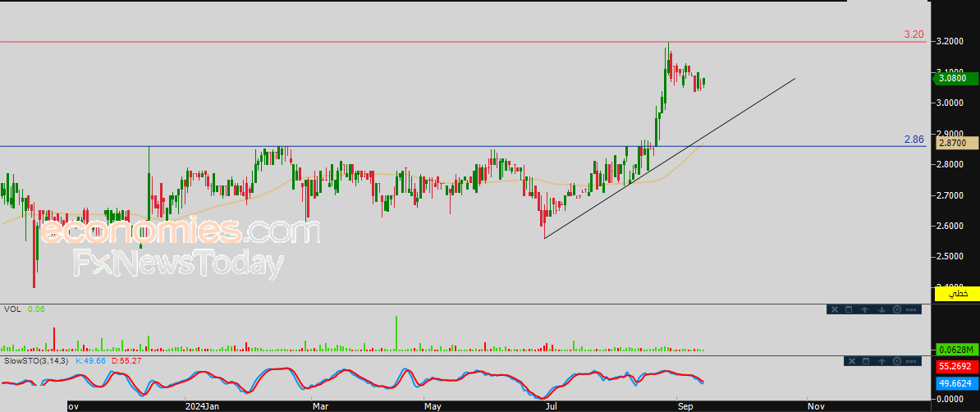This screenshot has width=980, height=412.
Task: Move the VOL panel down
Action: [x=882, y=309]
